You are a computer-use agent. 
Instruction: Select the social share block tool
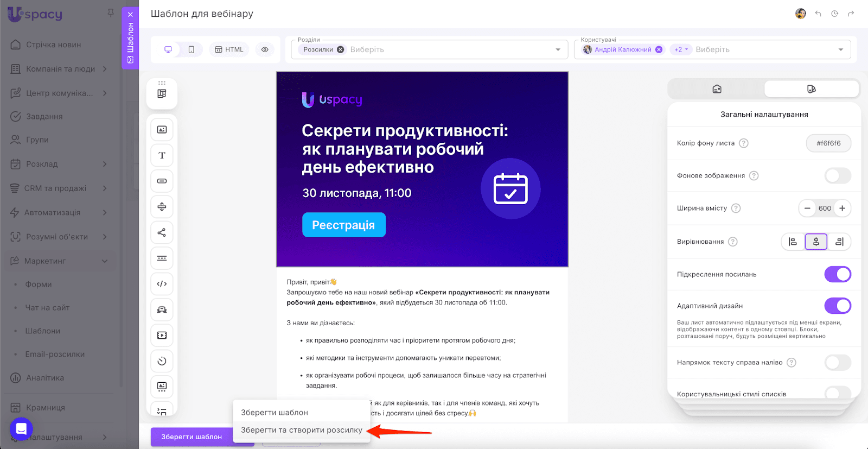click(x=162, y=232)
